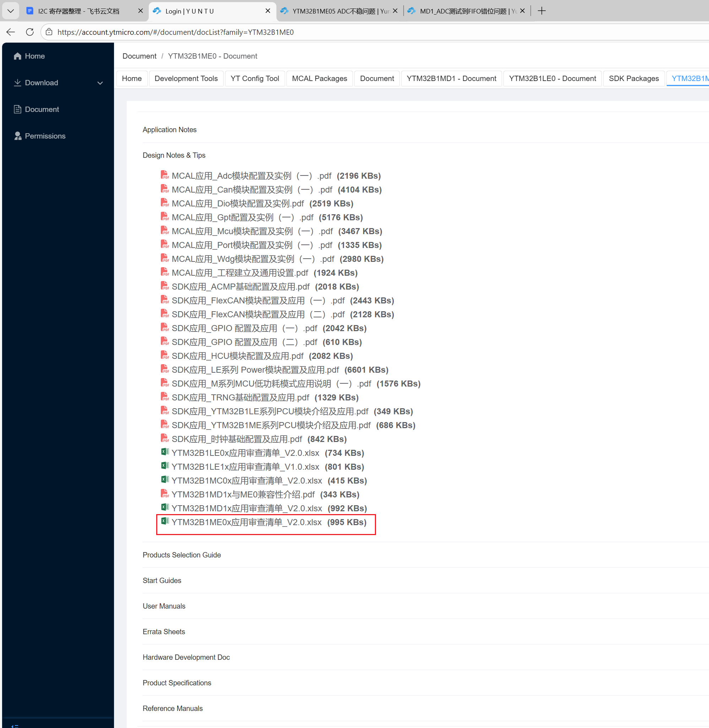The height and width of the screenshot is (728, 709).
Task: Expand the Download sidebar menu chevron
Action: coord(100,83)
